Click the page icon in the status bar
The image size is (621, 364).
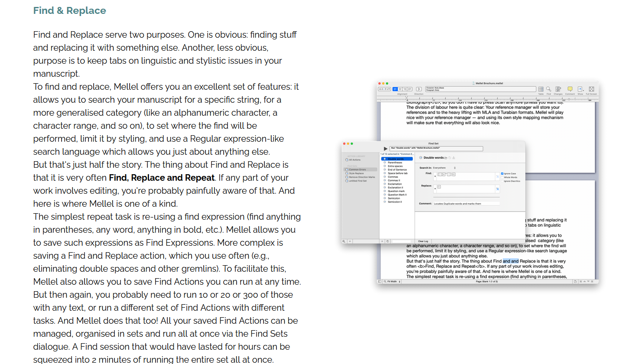coord(575,282)
